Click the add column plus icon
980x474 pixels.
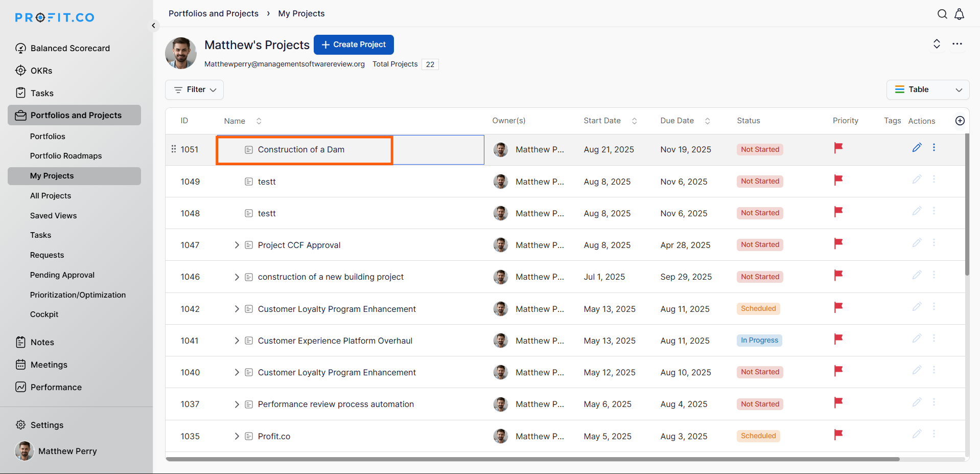click(x=960, y=121)
